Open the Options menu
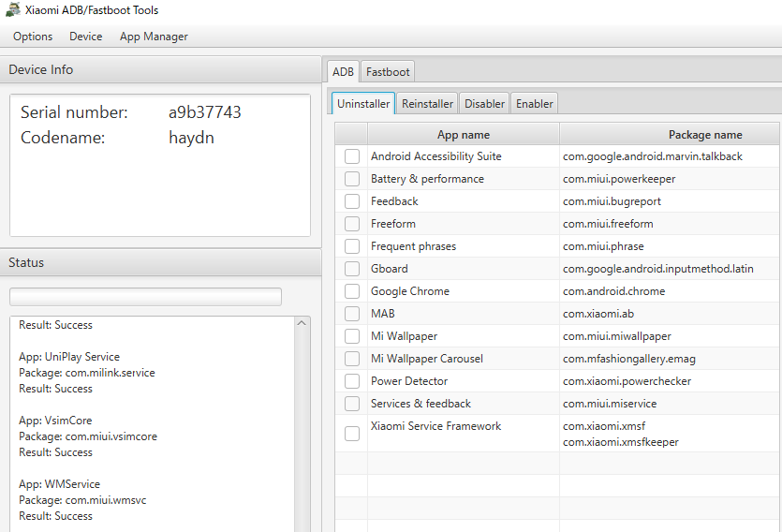The image size is (782, 532). click(x=33, y=37)
